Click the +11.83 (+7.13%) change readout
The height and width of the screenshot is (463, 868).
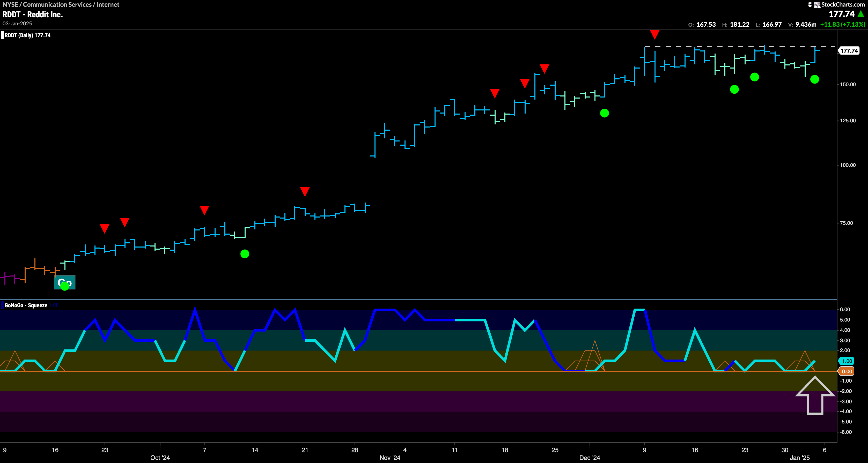pyautogui.click(x=842, y=25)
